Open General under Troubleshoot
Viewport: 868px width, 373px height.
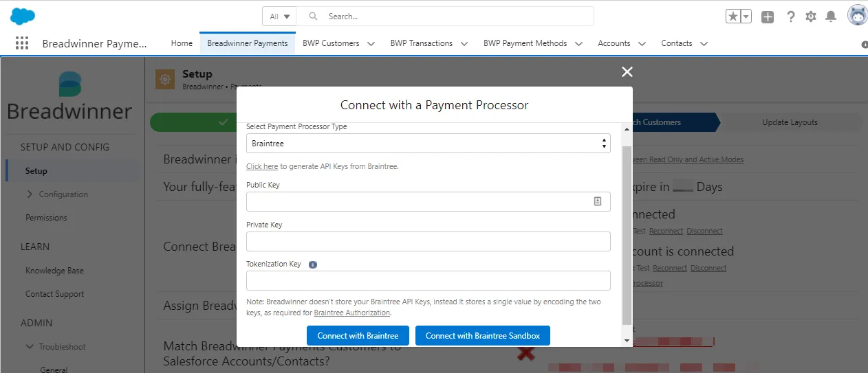point(54,369)
